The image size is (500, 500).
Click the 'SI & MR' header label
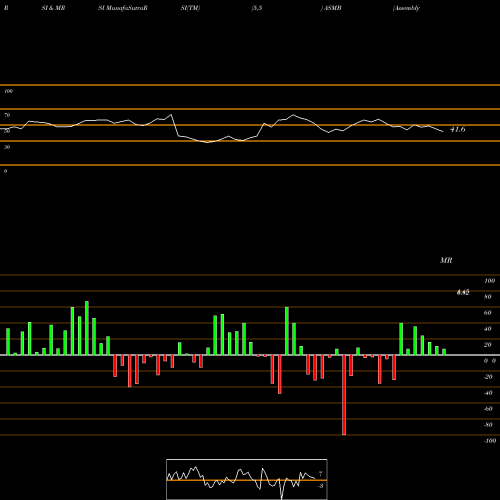[x=53, y=8]
